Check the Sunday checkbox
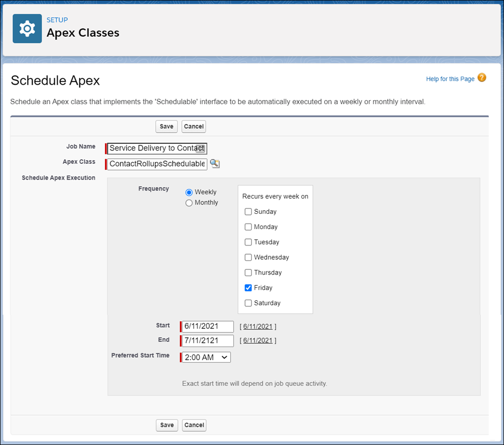This screenshot has height=445, width=504. [248, 212]
